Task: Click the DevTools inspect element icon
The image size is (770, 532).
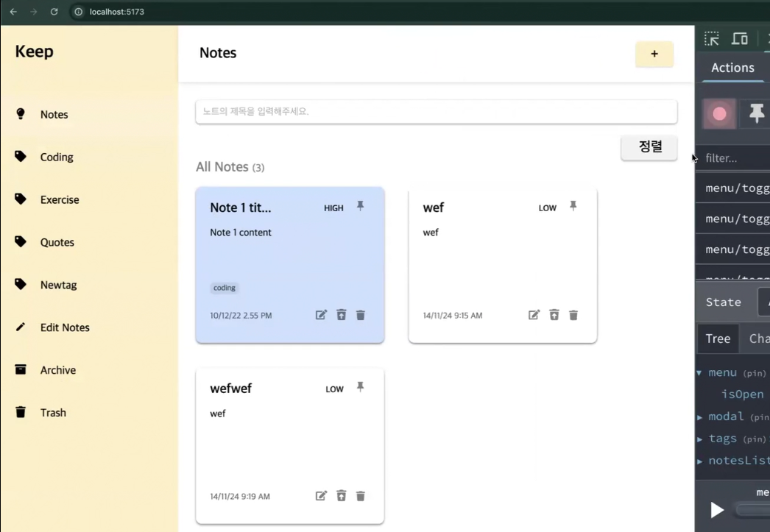Action: coord(712,39)
